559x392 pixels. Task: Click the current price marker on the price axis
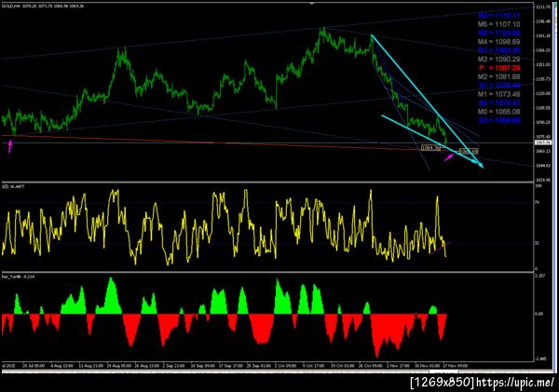pos(543,142)
